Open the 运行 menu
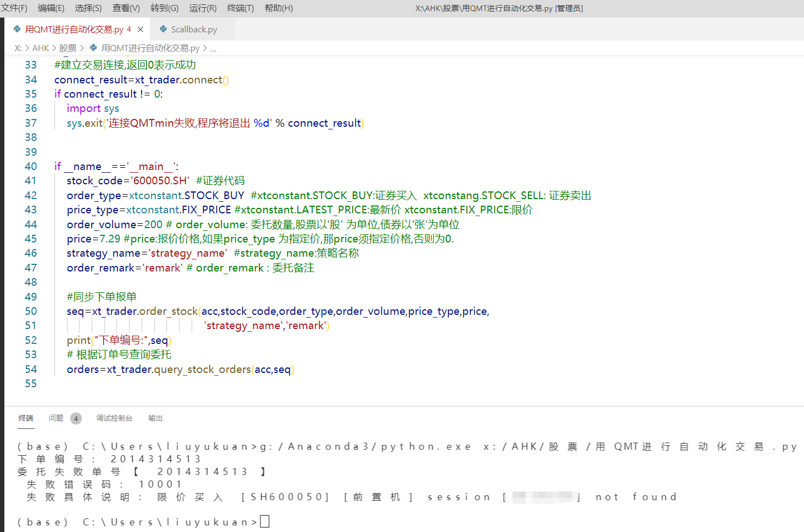The image size is (804, 532). tap(201, 8)
